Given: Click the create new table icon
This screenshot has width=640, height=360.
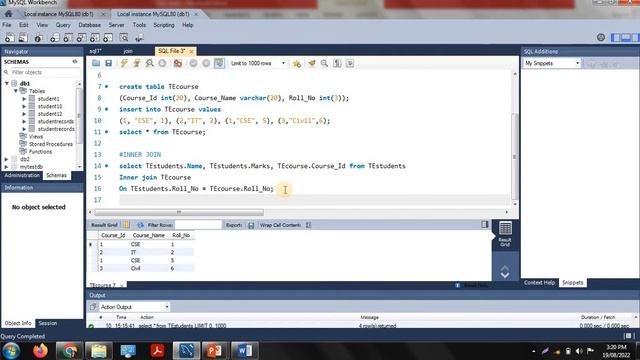Looking at the screenshot, I should coord(68,38).
